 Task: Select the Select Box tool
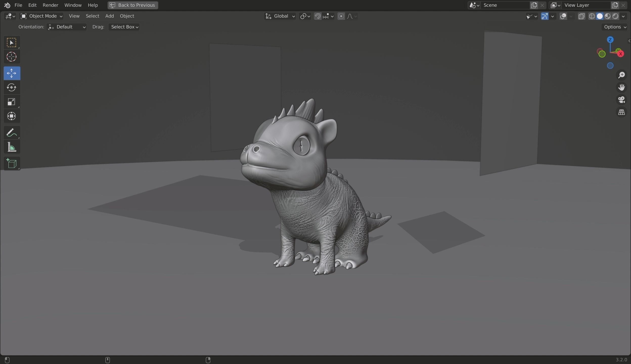click(12, 42)
